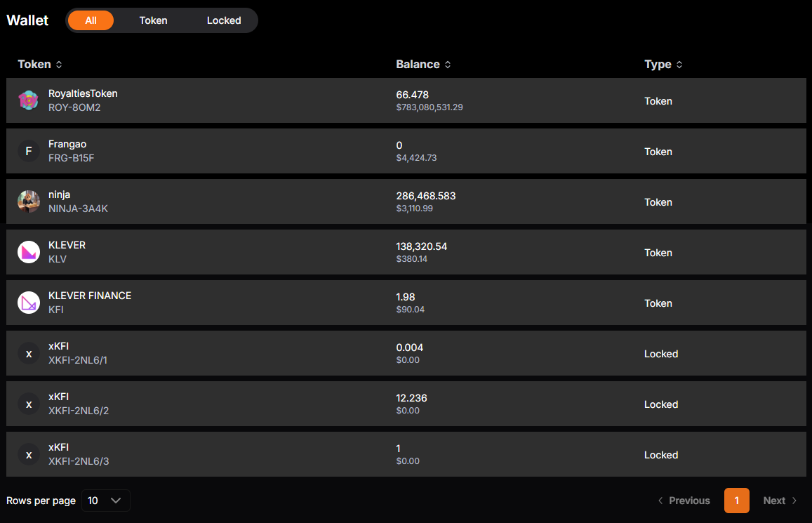Image resolution: width=812 pixels, height=523 pixels.
Task: Click Token type in the KLEVER FINANCE row
Action: coord(658,303)
